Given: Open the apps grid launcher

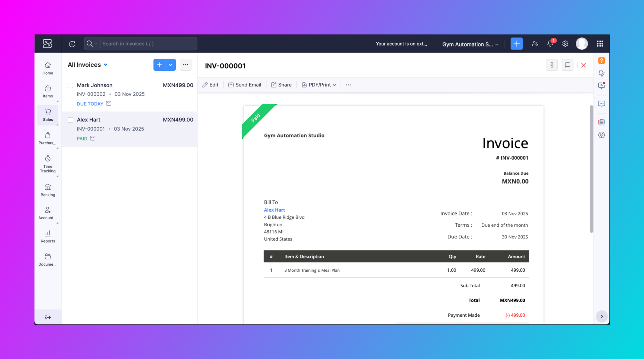Looking at the screenshot, I should [600, 44].
